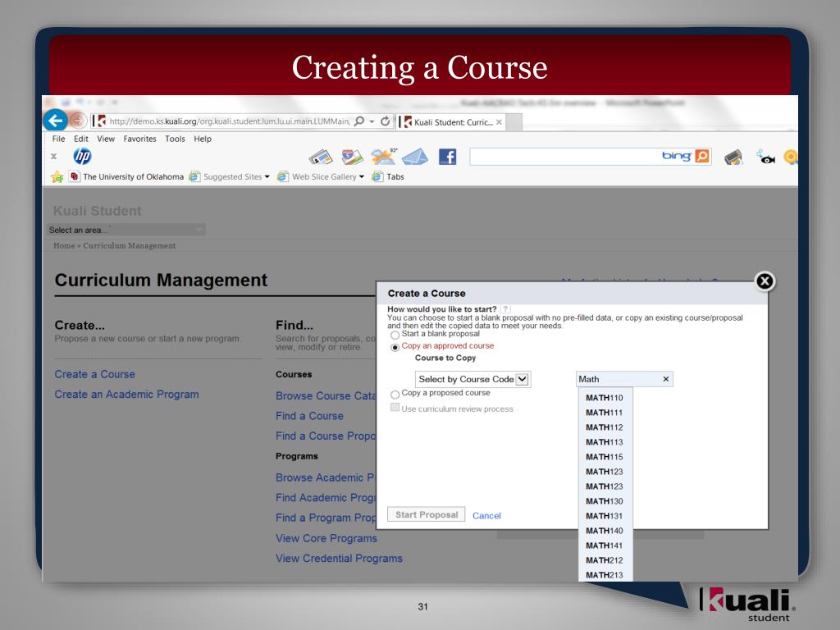Toggle Use curriculum review process checkbox

coord(395,408)
